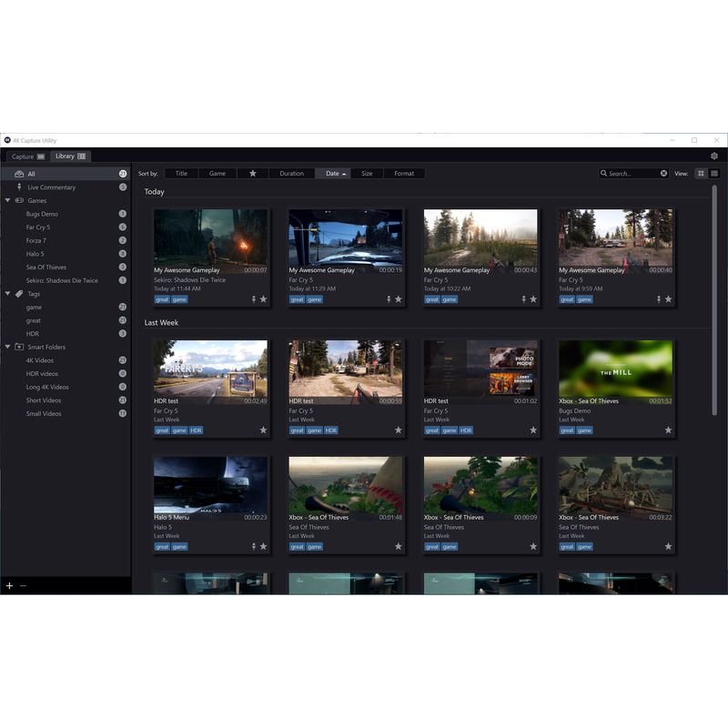Screen dimensions: 728x728
Task: Sort by Title
Action: pyautogui.click(x=181, y=173)
